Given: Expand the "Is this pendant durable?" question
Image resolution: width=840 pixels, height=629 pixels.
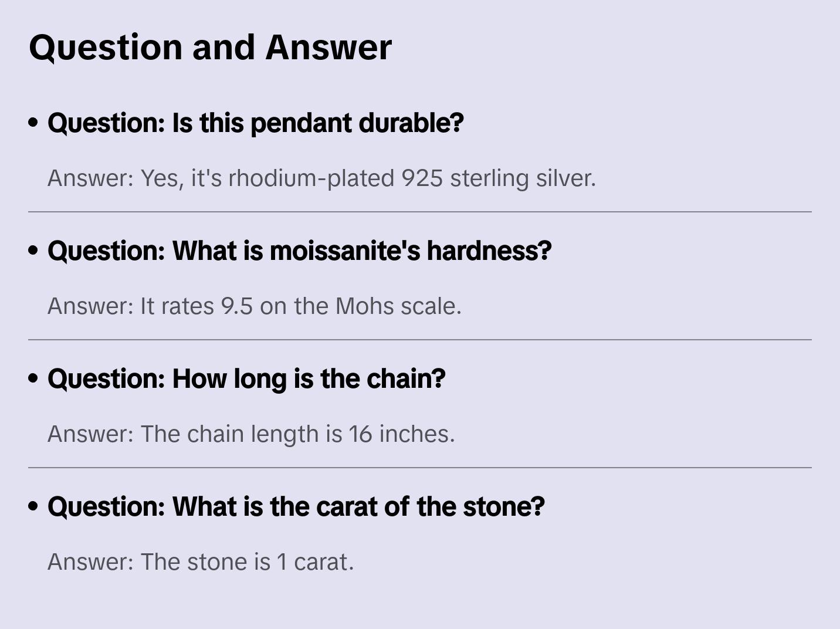Looking at the screenshot, I should click(x=256, y=123).
